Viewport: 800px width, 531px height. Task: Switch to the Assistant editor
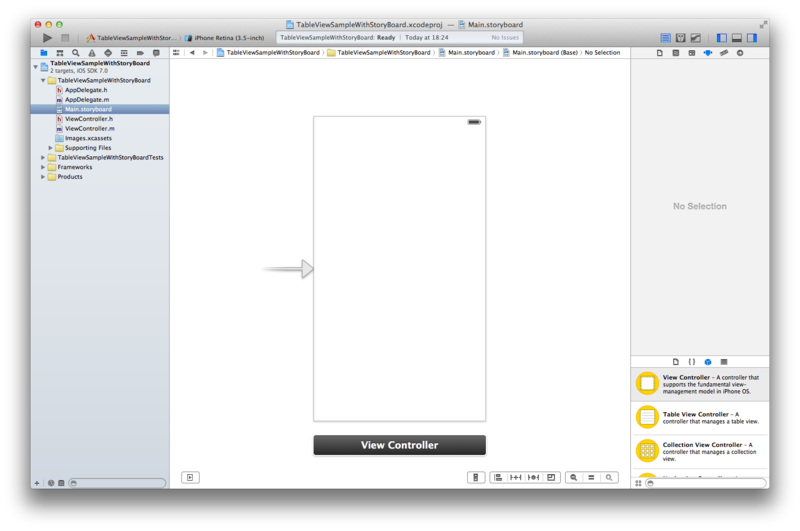click(681, 38)
